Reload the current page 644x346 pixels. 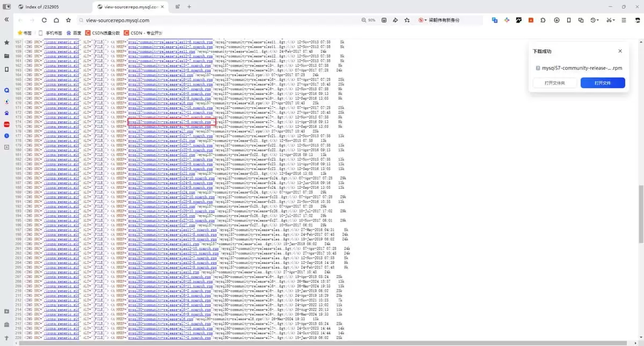[44, 20]
